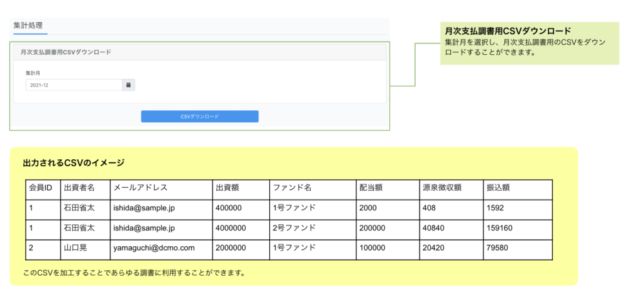
Task: Click the yamaguchi@dcmo.com email cell
Action: pos(153,248)
